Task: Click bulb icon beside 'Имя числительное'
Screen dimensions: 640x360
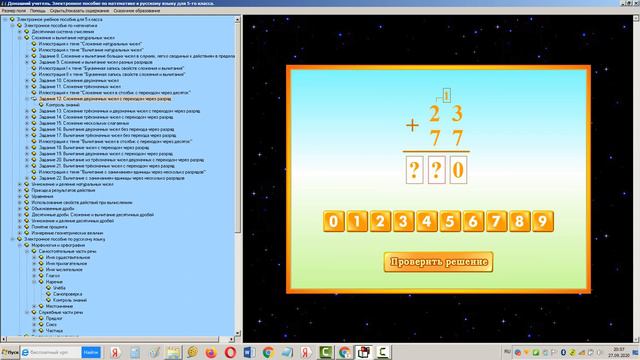Action: [41, 270]
